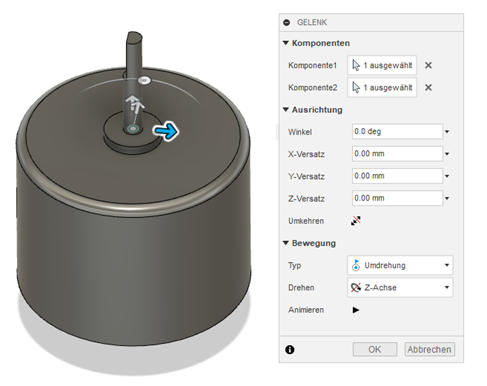Click the Umkehren flip icon
This screenshot has width=487, height=386.
(x=356, y=221)
